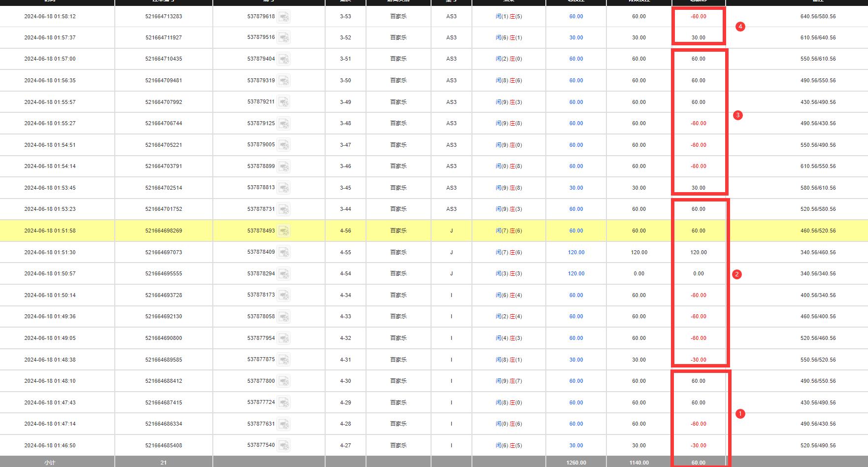Click the 30.00 bet amount in row 3-52
The height and width of the screenshot is (467, 868).
[576, 37]
